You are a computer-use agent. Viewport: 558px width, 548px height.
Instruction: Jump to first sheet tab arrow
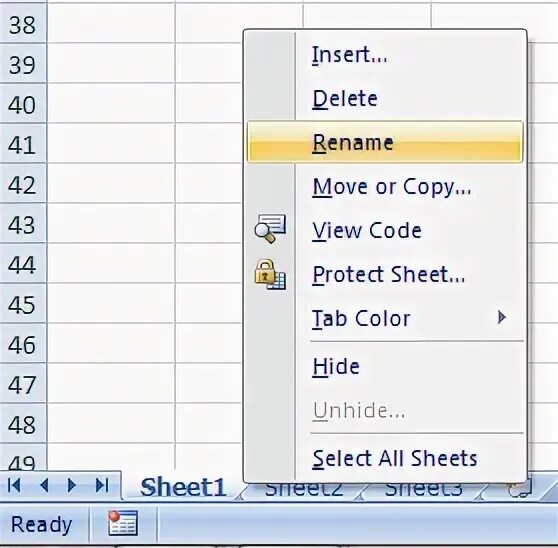pos(15,485)
